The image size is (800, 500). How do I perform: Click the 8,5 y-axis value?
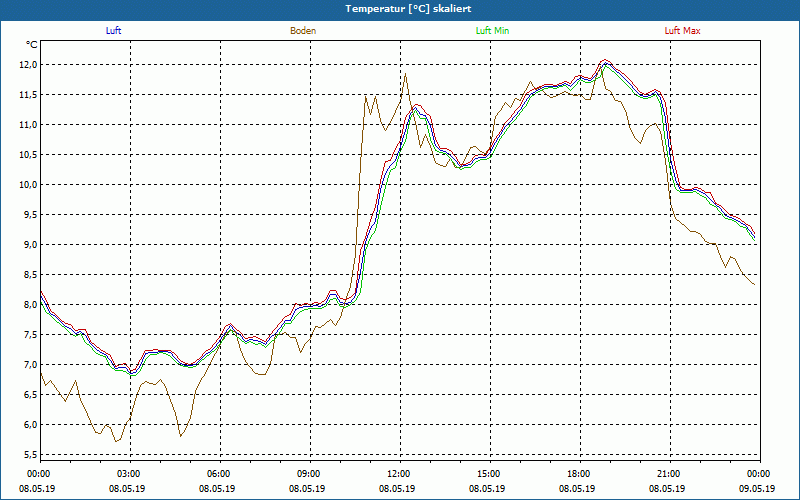(30, 274)
